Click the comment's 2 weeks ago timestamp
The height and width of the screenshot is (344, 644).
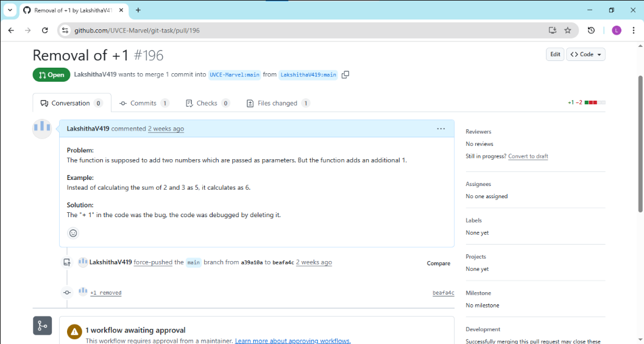[166, 129]
